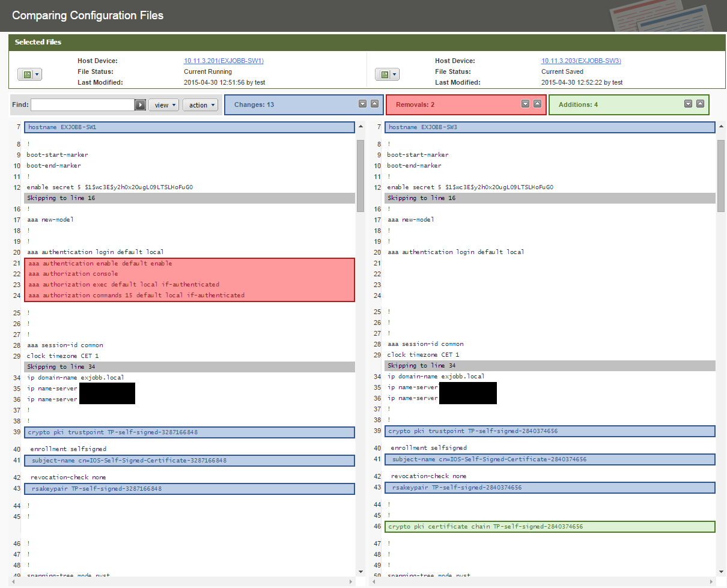This screenshot has width=727, height=588.
Task: Click 'Current Running' file status text
Action: click(x=208, y=71)
